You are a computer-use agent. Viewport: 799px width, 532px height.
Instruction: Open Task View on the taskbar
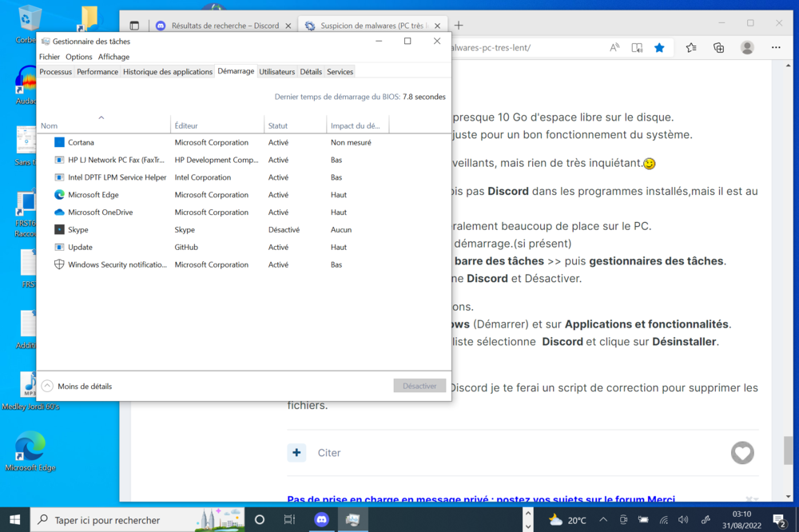click(289, 519)
